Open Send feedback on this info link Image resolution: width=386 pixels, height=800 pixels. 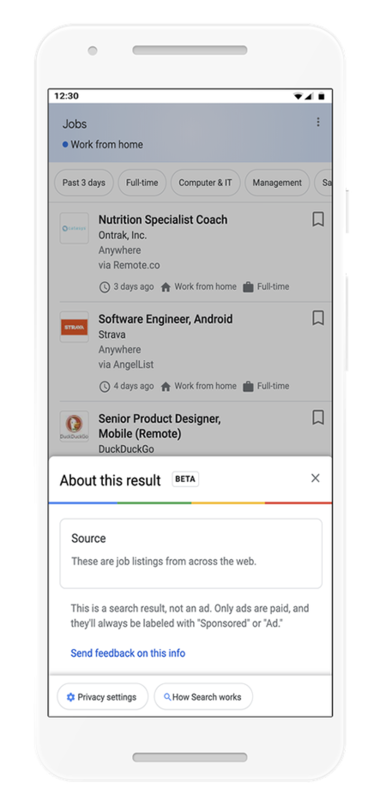click(128, 653)
